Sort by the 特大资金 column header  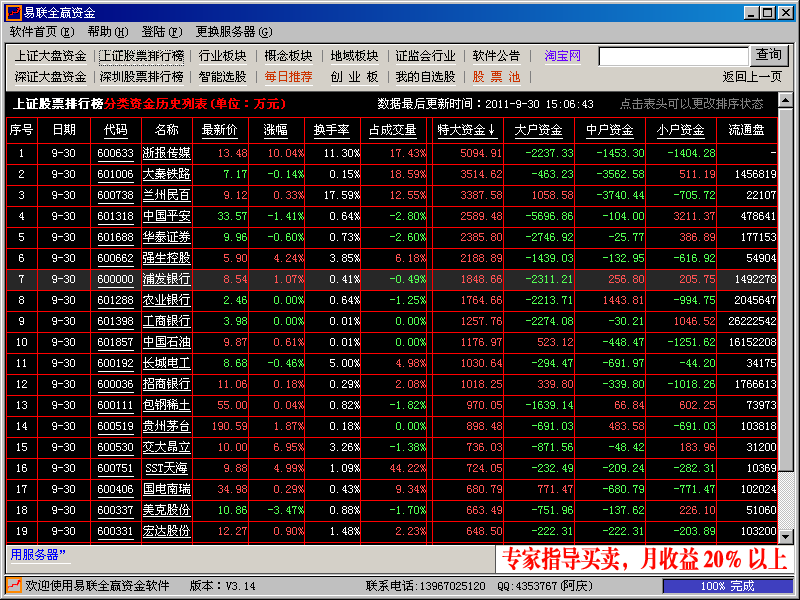(466, 130)
